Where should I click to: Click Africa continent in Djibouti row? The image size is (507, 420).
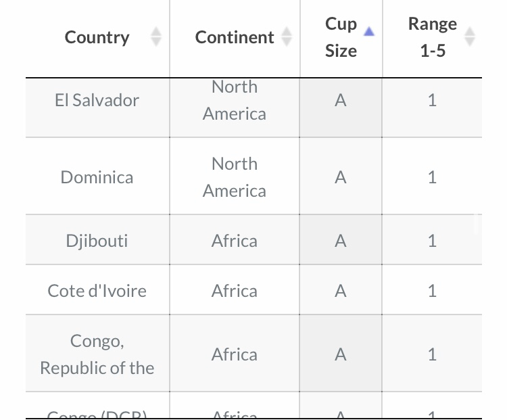235,240
